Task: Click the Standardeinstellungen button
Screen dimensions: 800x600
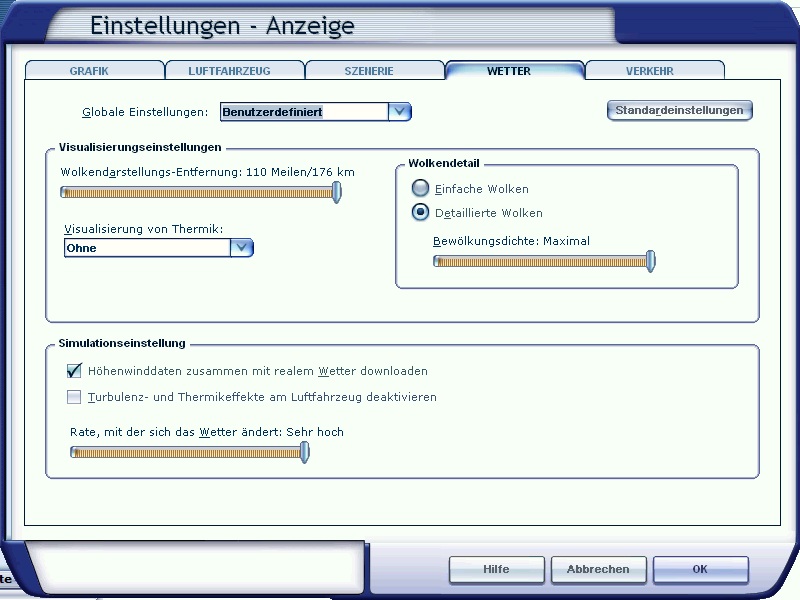Action: click(679, 110)
